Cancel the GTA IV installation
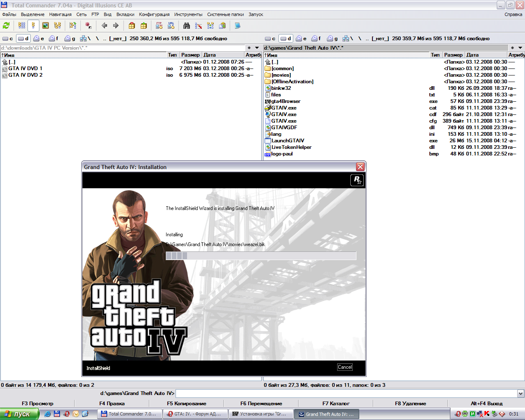525x420 pixels. 345,367
